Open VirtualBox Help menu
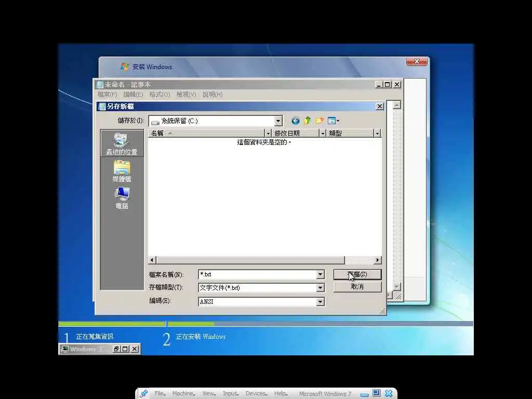 pos(281,394)
